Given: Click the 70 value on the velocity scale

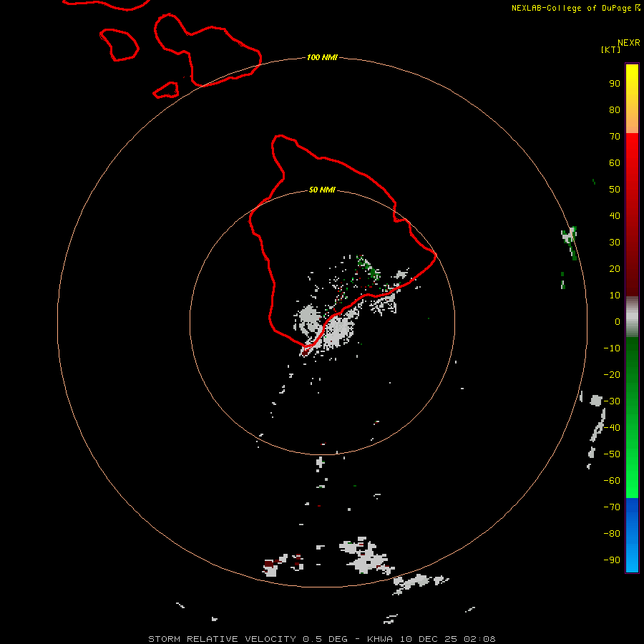Looking at the screenshot, I should (x=615, y=137).
